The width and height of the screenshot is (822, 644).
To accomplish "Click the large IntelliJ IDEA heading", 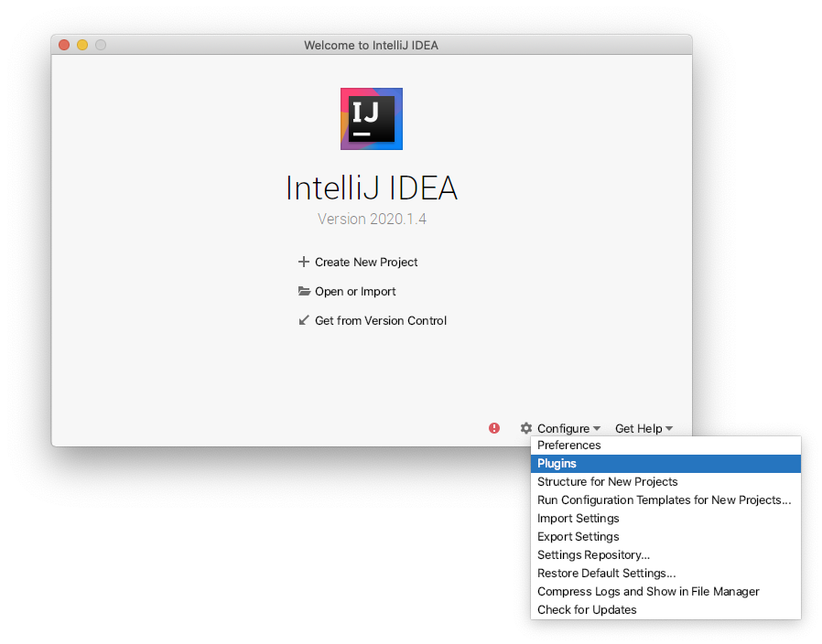I will click(372, 188).
